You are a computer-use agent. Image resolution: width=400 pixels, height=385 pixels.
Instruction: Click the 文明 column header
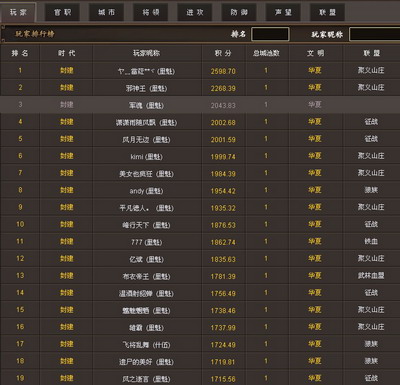(x=315, y=53)
